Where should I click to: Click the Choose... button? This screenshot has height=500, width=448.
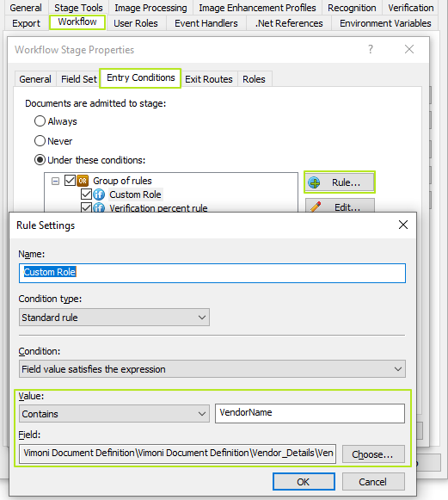point(373,454)
